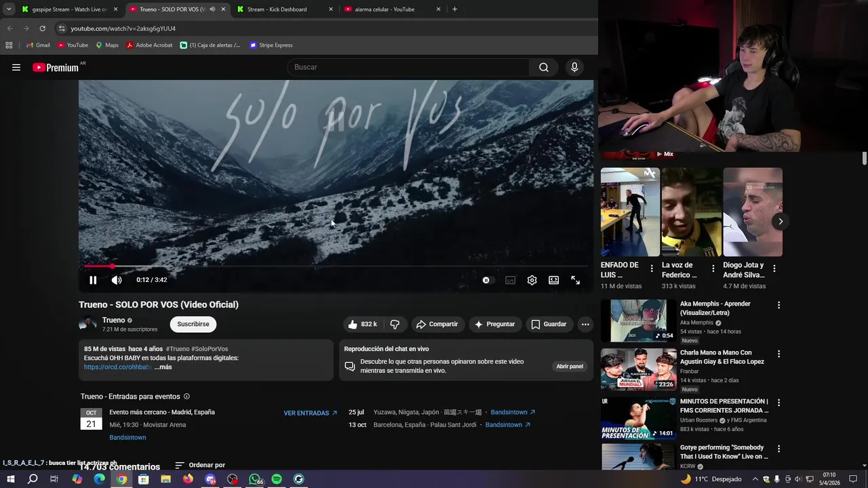Mute the video volume speaker icon
This screenshot has width=868, height=488.
click(117, 280)
